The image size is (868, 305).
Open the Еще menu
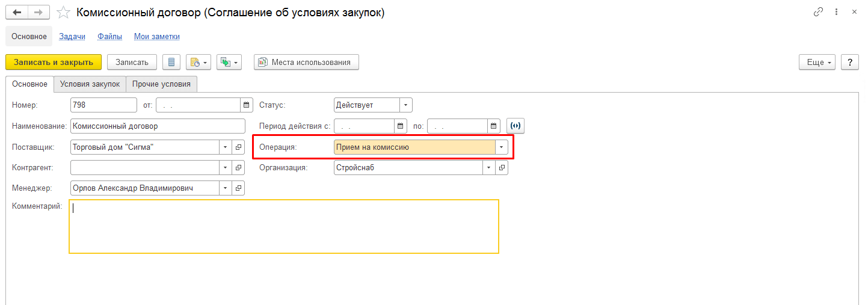[x=817, y=63]
